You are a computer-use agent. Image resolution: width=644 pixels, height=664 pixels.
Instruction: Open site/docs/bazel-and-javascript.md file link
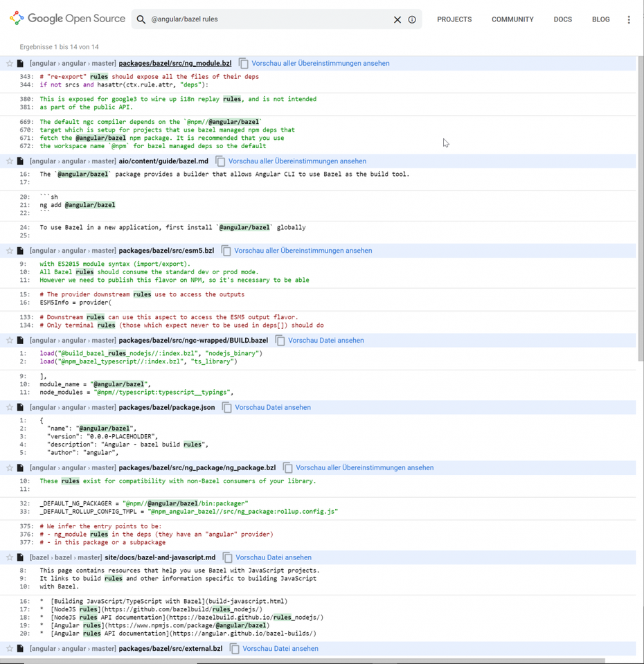(160, 557)
